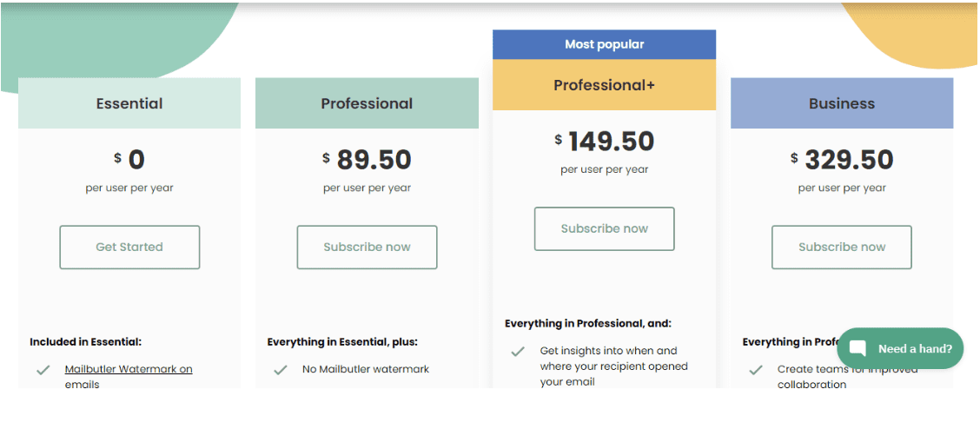This screenshot has height=429, width=980.
Task: Click the $89.50 price
Action: click(x=367, y=160)
